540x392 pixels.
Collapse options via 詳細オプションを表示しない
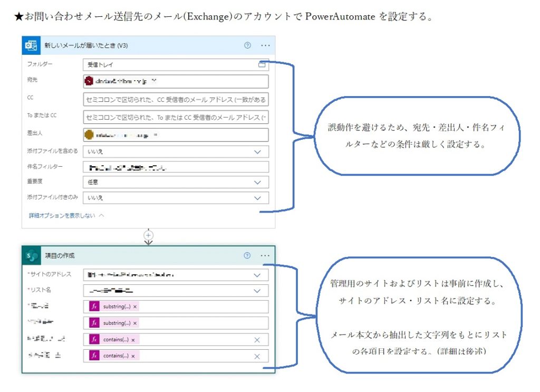(66, 215)
